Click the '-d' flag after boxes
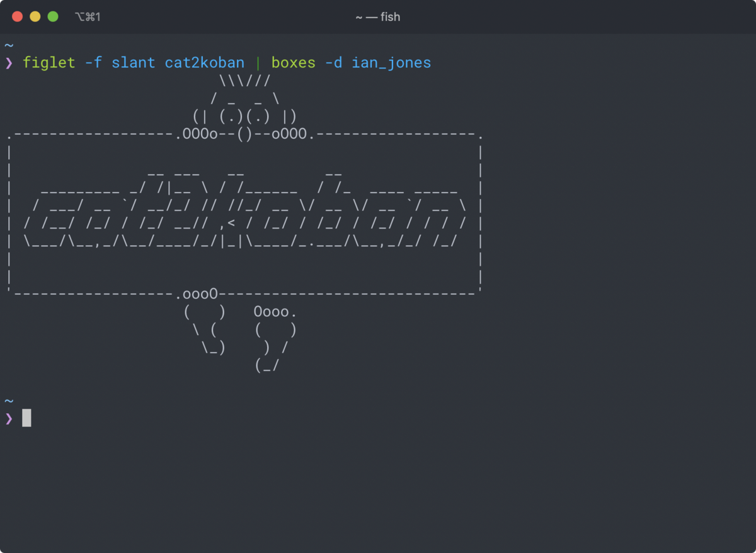This screenshot has width=756, height=553. 333,63
